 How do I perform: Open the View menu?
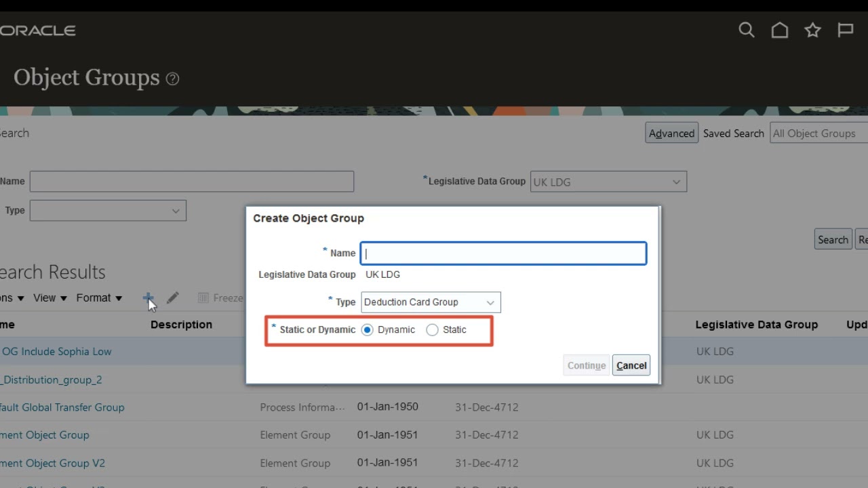50,298
